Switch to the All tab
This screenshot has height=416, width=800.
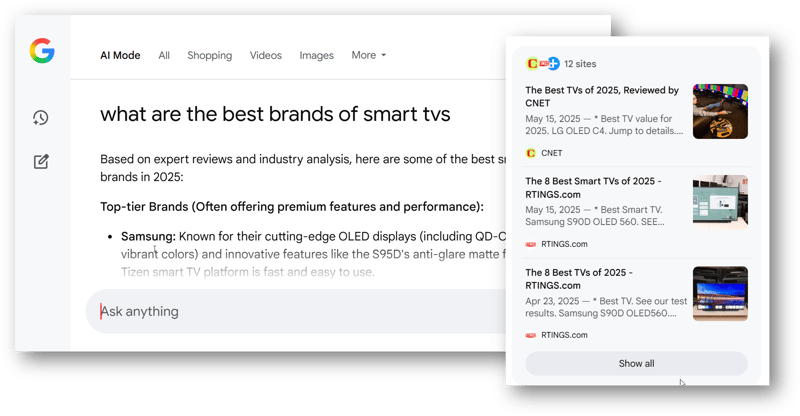164,55
